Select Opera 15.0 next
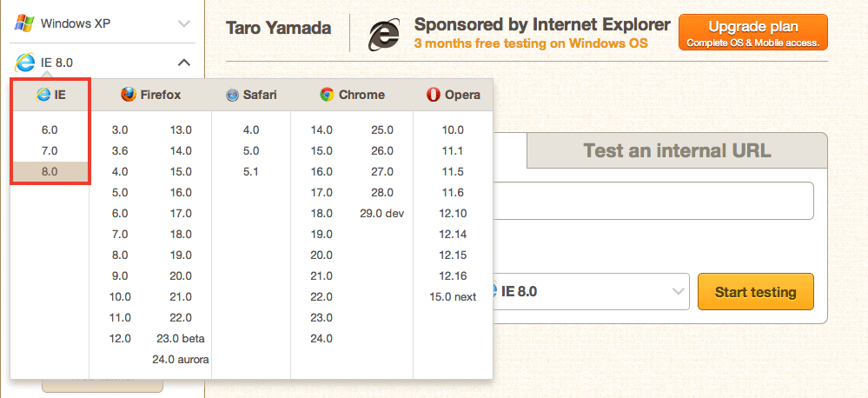 [453, 297]
